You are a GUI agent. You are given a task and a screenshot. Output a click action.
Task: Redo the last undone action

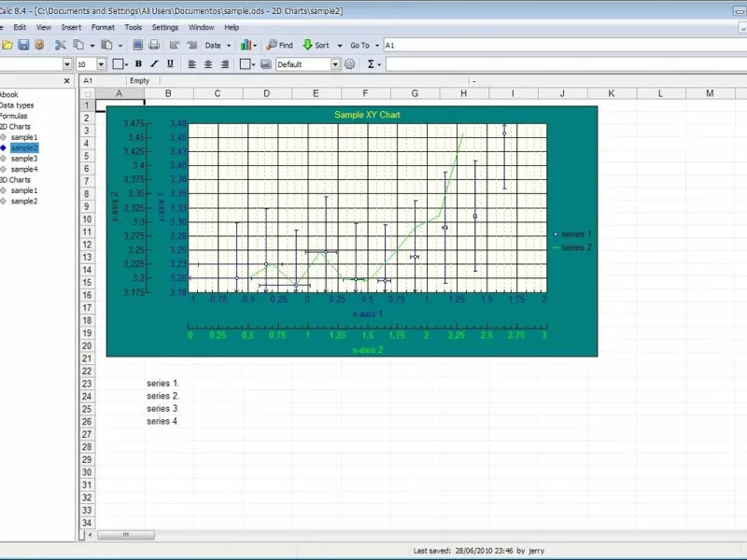click(191, 45)
